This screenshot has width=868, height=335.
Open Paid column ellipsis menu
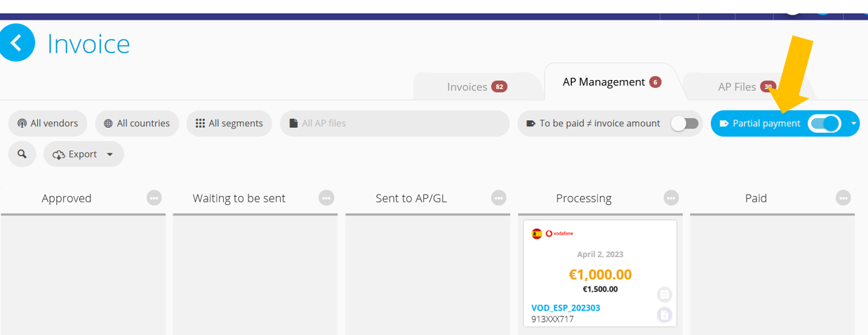(843, 198)
